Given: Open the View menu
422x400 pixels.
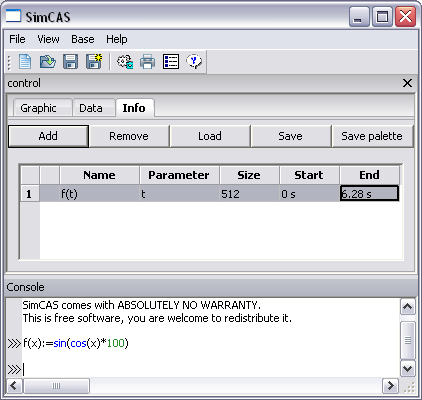Looking at the screenshot, I should point(48,39).
